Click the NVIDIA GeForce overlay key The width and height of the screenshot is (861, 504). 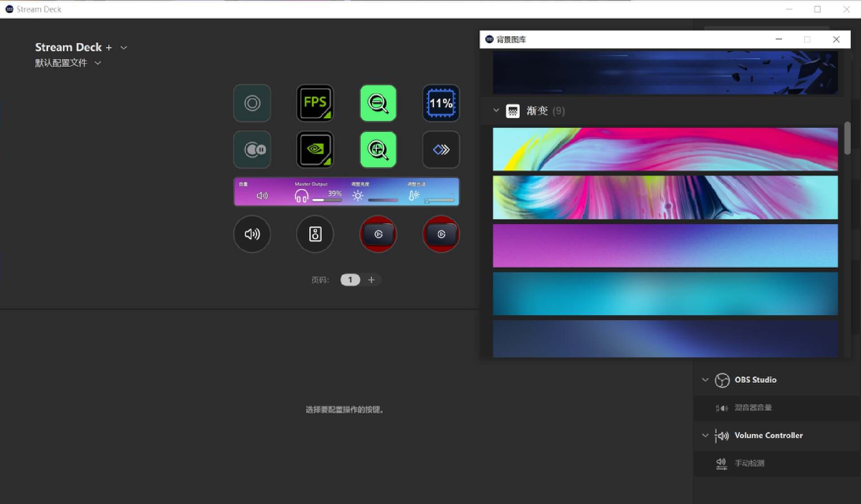[x=315, y=149]
